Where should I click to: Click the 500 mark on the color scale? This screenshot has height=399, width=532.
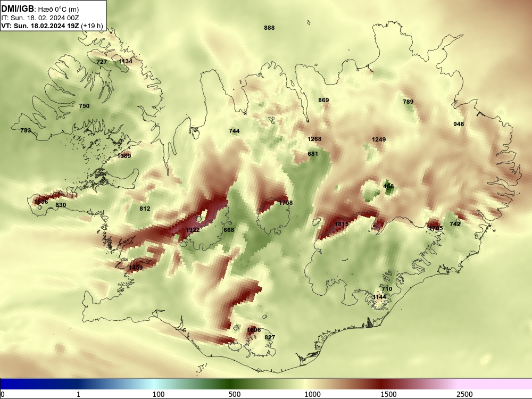click(235, 394)
